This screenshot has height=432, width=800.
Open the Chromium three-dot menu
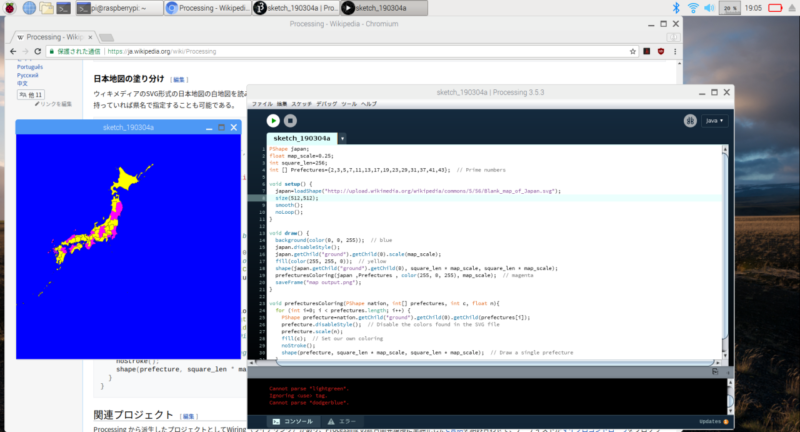coord(675,51)
